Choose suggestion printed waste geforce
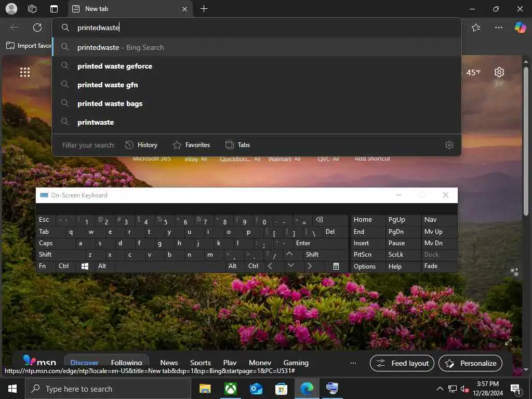The height and width of the screenshot is (399, 532). [x=257, y=66]
